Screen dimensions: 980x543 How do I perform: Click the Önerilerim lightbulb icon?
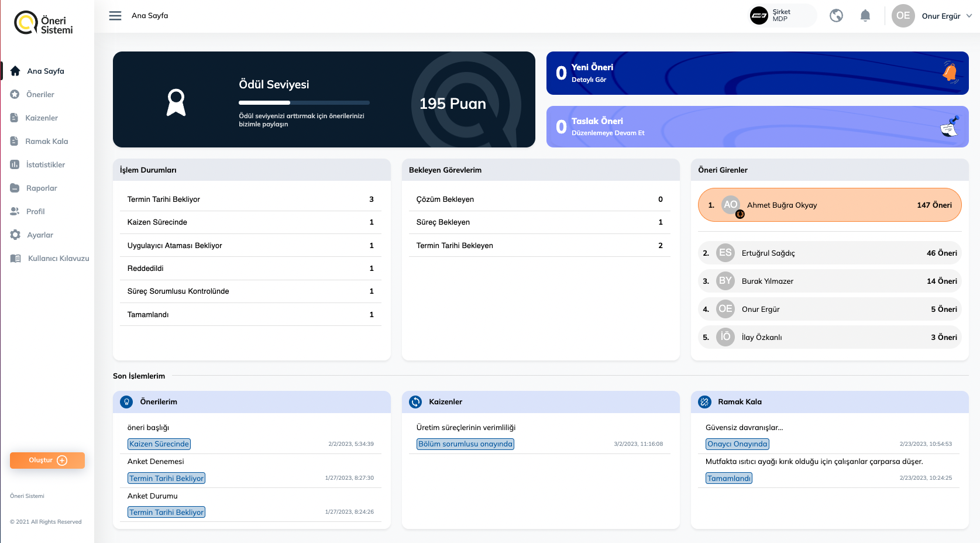click(126, 402)
